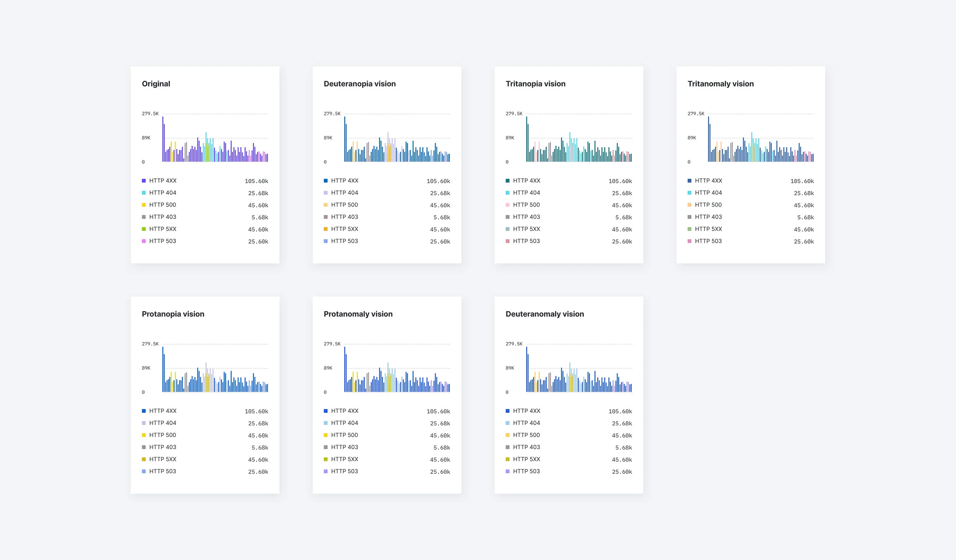Click HTTP 503 pink swatch in Original card
The height and width of the screenshot is (560, 956).
(x=144, y=241)
